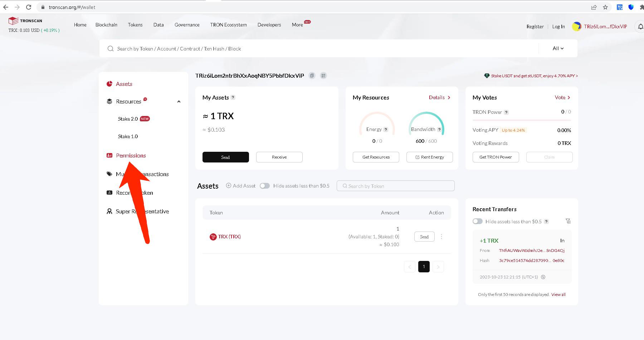This screenshot has height=340, width=644.
Task: Click Get TRON Power button
Action: click(496, 157)
